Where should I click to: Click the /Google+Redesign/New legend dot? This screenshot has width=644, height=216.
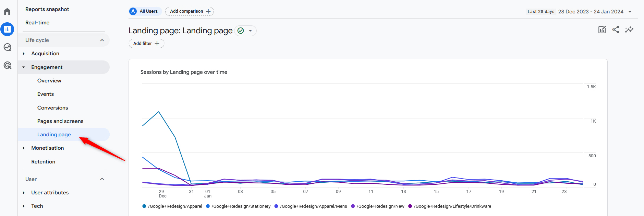(353, 206)
